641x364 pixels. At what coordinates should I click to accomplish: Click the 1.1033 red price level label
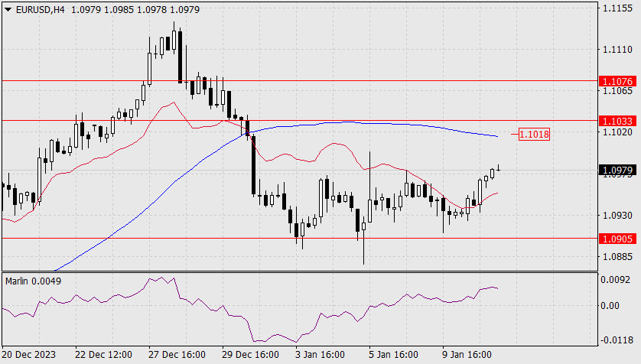618,121
